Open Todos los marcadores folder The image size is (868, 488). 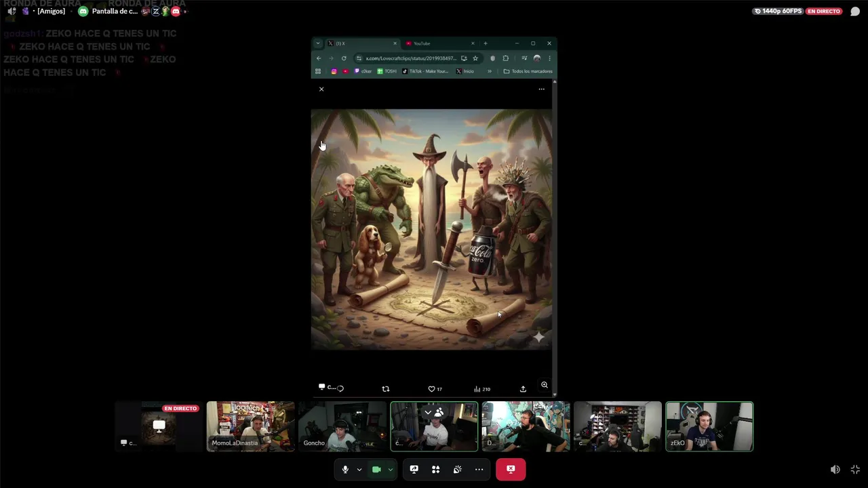[x=528, y=71]
